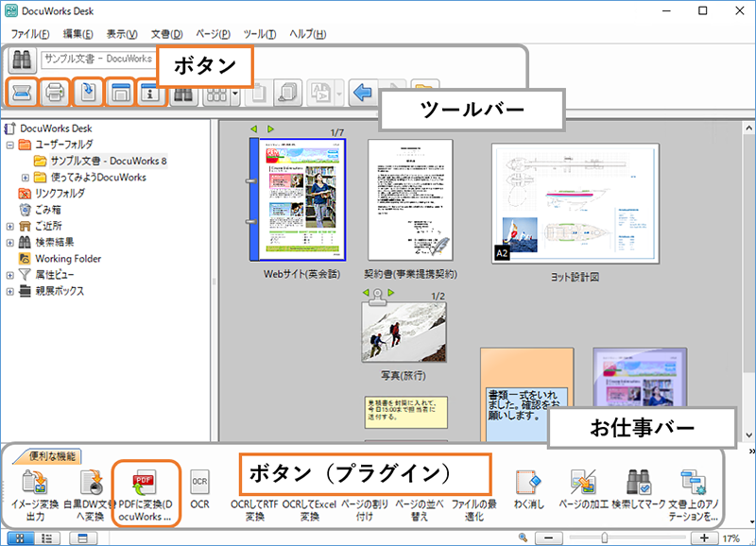Click the document search input field
Image resolution: width=756 pixels, height=546 pixels.
pos(99,59)
